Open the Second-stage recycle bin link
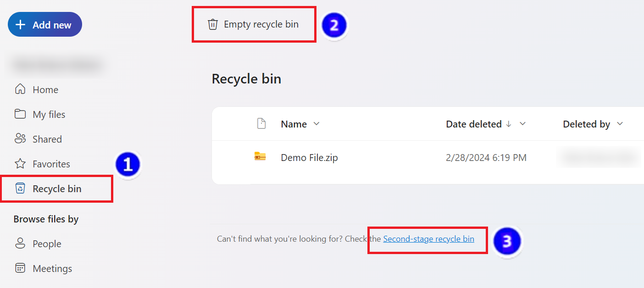644x288 pixels. click(x=428, y=239)
